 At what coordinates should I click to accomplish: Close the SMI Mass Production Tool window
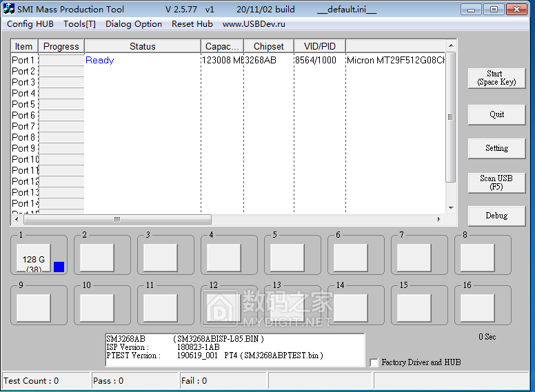point(516,9)
